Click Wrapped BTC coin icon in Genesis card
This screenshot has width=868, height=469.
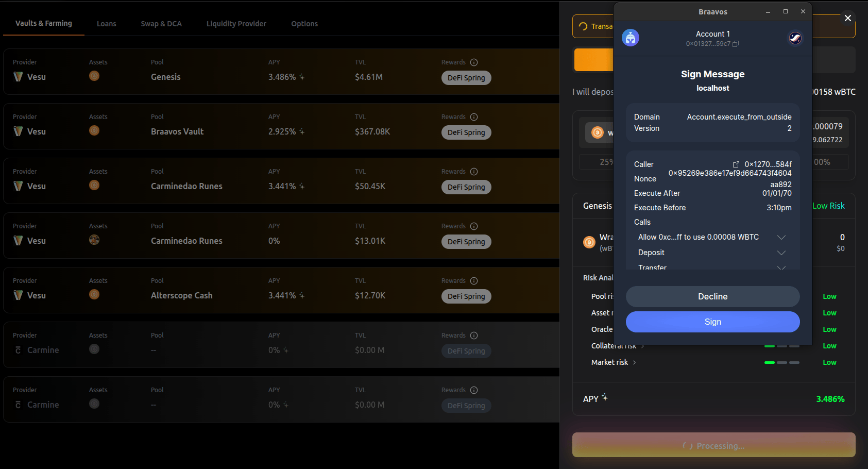pos(589,242)
